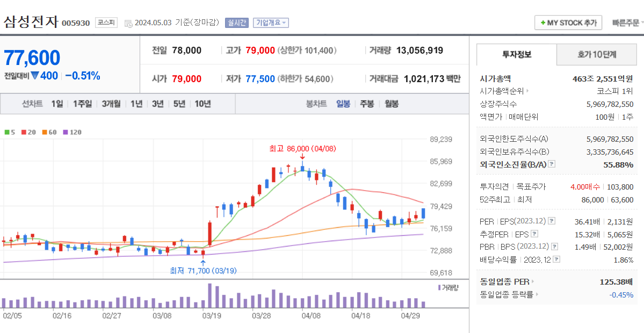
Task: Click the help icon beside 추정PER EPS
Action: pyautogui.click(x=534, y=234)
